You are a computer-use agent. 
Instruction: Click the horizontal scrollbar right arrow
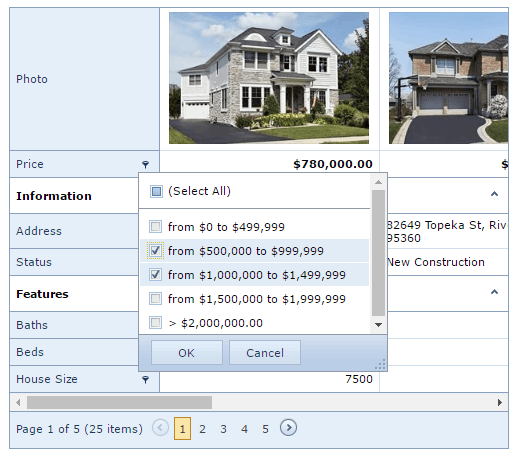point(499,402)
